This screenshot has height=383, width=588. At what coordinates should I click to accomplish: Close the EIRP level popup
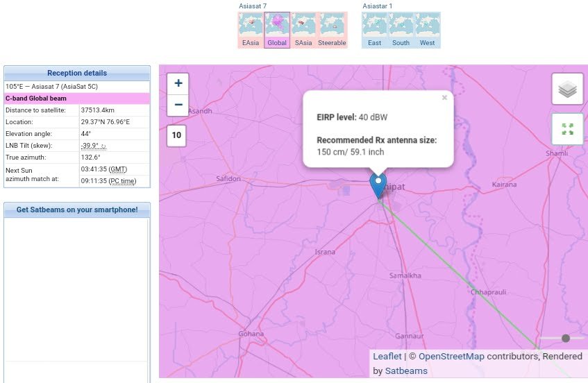tap(444, 97)
